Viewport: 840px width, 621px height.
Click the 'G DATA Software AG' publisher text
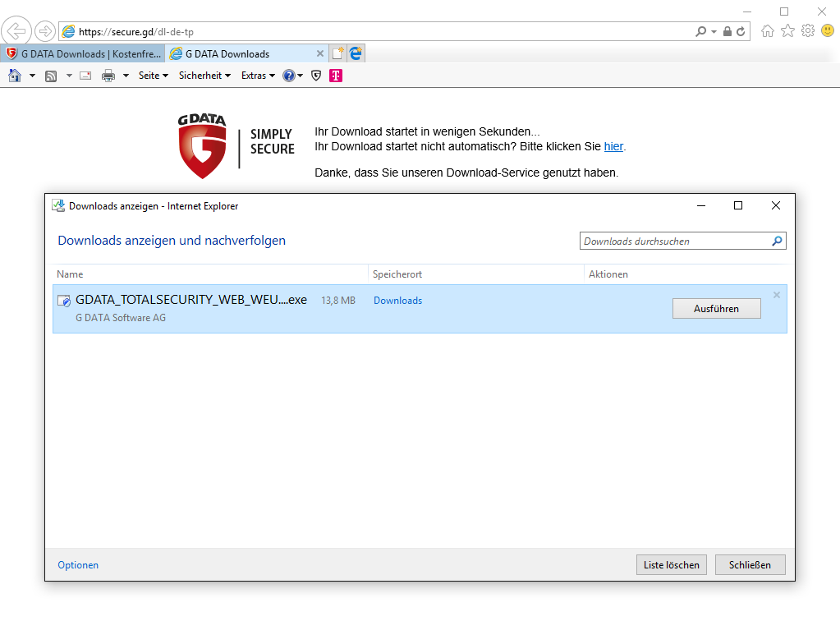121,318
